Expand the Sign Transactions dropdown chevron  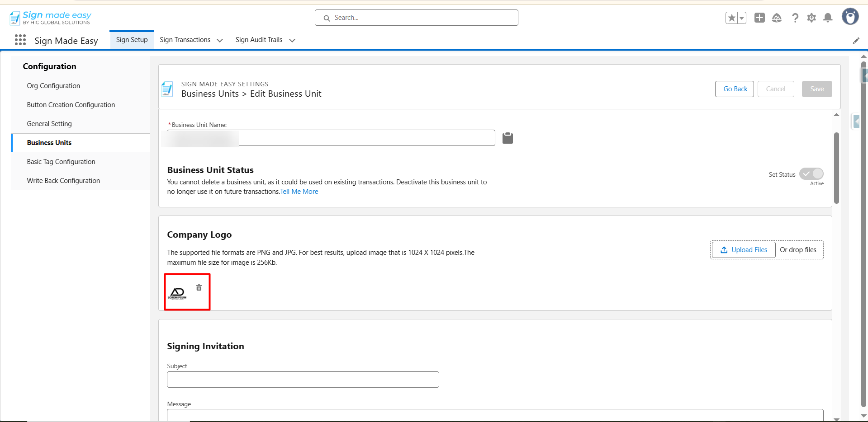pyautogui.click(x=220, y=40)
